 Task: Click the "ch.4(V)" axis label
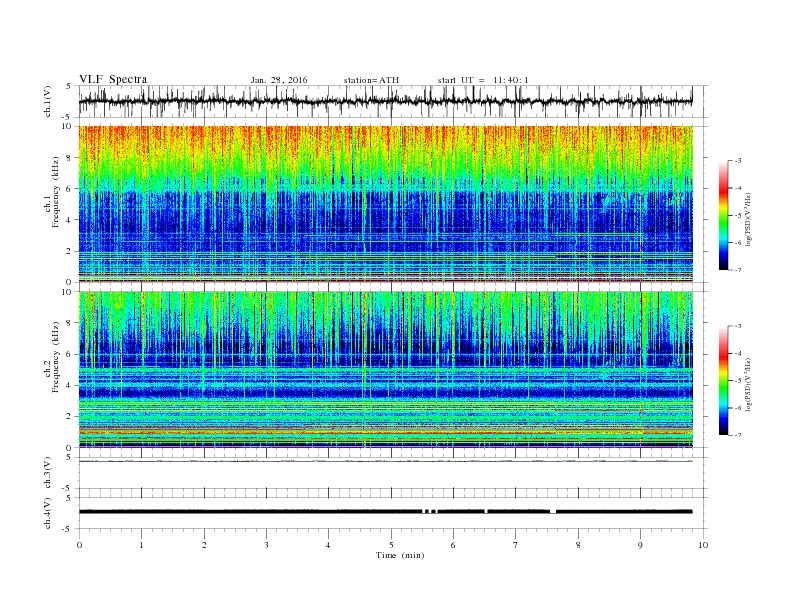click(48, 513)
